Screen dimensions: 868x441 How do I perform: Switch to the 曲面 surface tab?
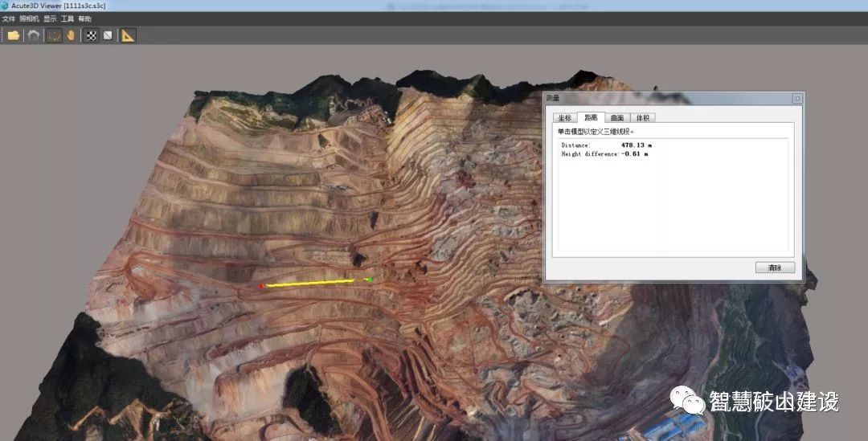[x=617, y=117]
